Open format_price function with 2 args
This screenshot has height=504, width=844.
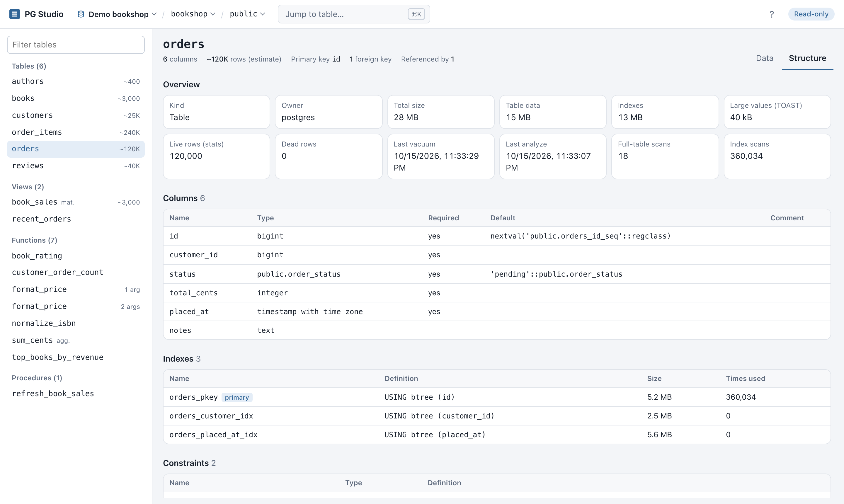76,307
